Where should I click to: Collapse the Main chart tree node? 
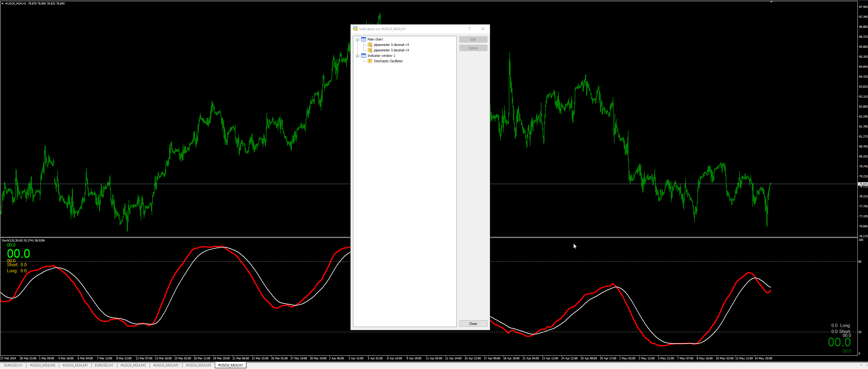[x=358, y=39]
